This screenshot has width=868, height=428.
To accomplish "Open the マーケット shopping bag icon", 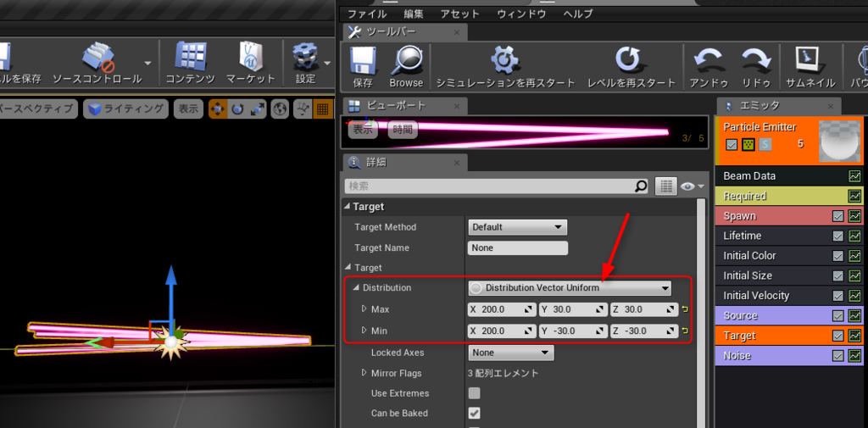I will 250,63.
